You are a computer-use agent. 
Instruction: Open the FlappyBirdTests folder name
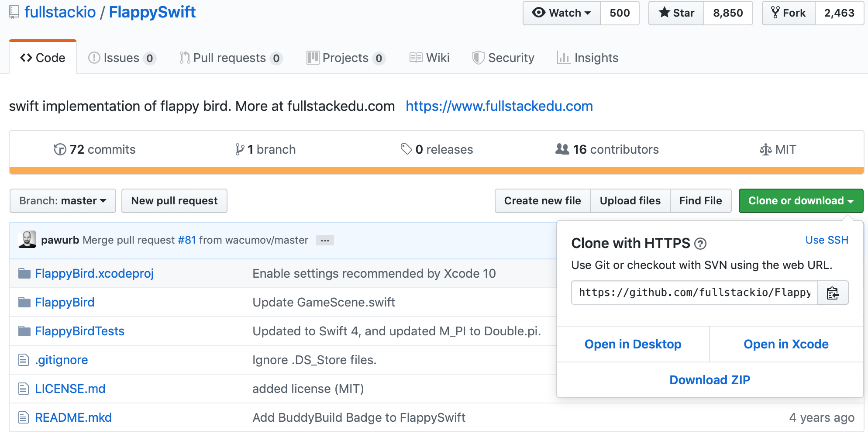coord(80,331)
